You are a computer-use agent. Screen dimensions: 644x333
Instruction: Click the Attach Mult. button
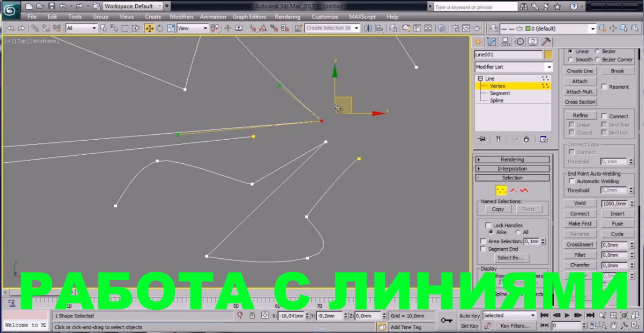pyautogui.click(x=580, y=91)
